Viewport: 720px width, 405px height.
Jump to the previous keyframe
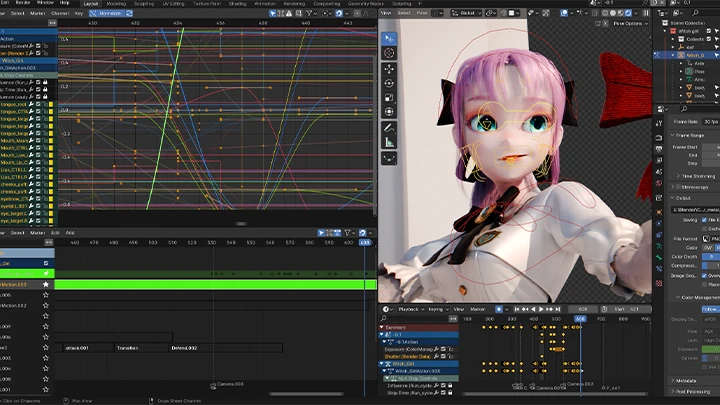coord(525,309)
